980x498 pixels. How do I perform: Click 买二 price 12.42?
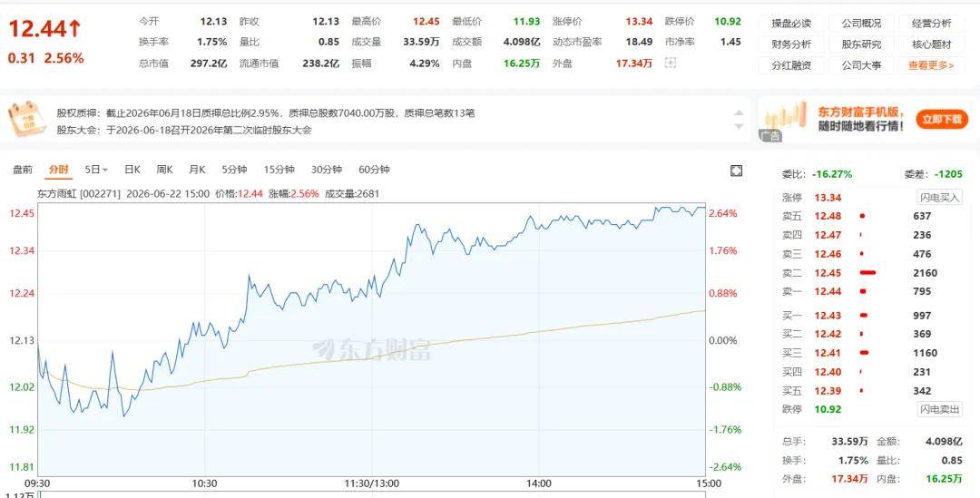(x=828, y=334)
